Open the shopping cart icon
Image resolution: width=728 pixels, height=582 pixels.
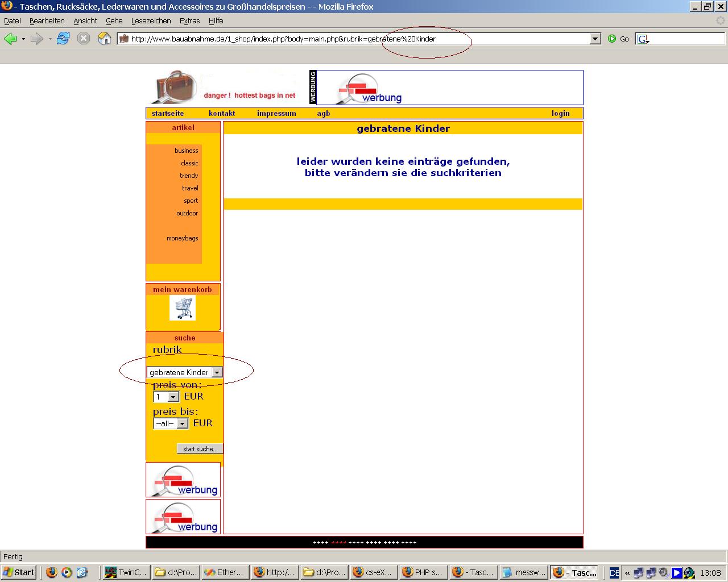[183, 308]
